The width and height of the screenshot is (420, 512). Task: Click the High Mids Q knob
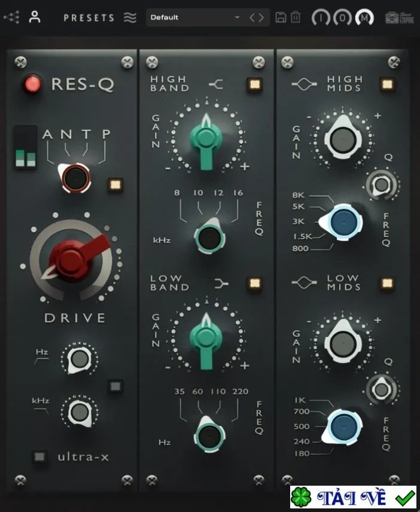click(381, 184)
